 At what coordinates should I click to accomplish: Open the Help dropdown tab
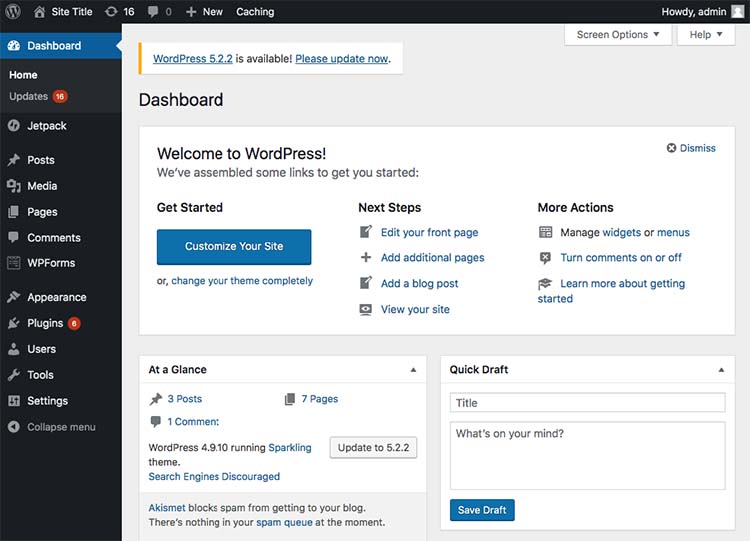[706, 34]
